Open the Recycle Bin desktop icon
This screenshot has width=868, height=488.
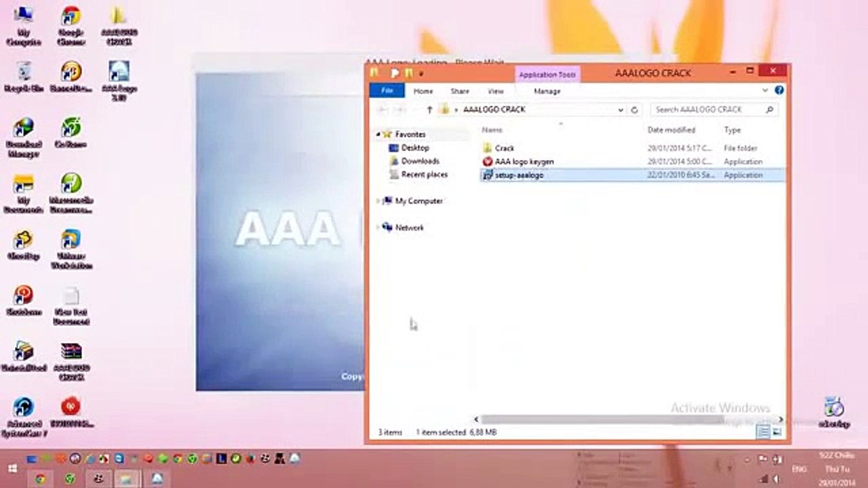pyautogui.click(x=24, y=77)
